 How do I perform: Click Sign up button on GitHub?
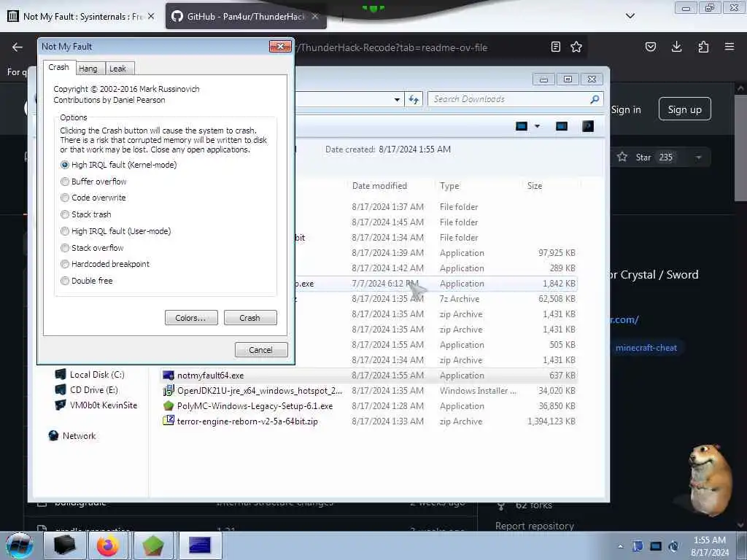(684, 109)
